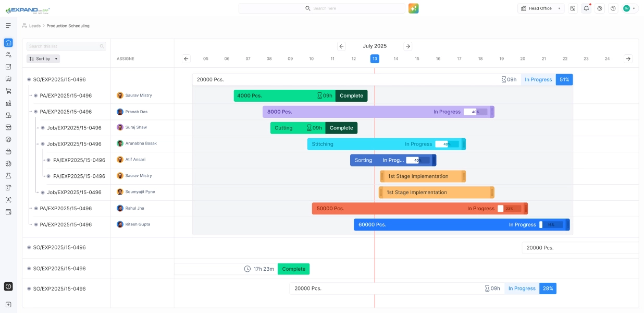Collapse the Job node assigned to Arunabha Basak
This screenshot has width=644, height=313.
click(43, 144)
